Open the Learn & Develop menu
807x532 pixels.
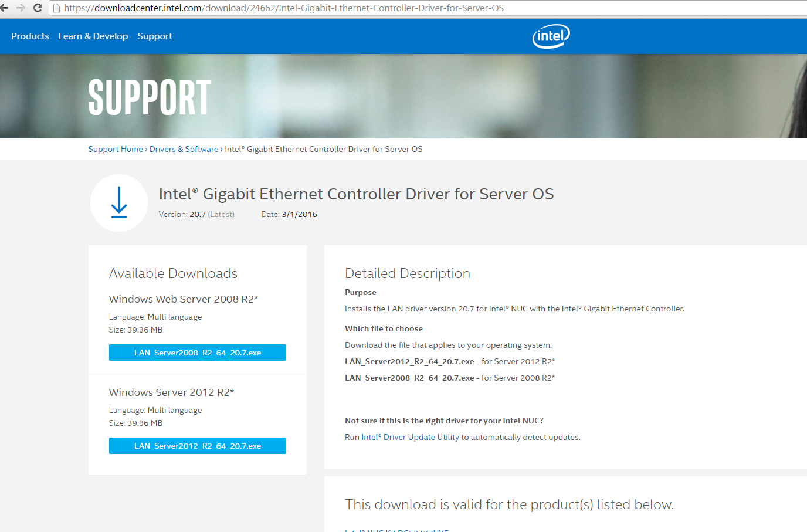coord(93,36)
